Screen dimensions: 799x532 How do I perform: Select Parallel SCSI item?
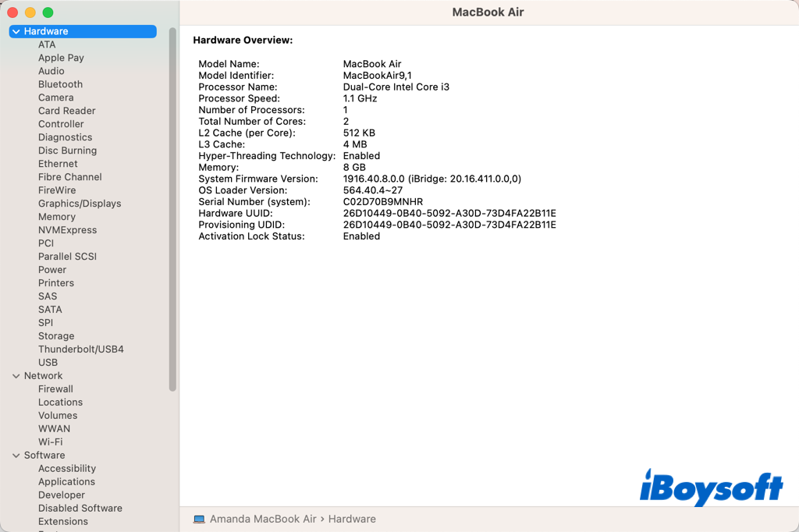tap(67, 257)
